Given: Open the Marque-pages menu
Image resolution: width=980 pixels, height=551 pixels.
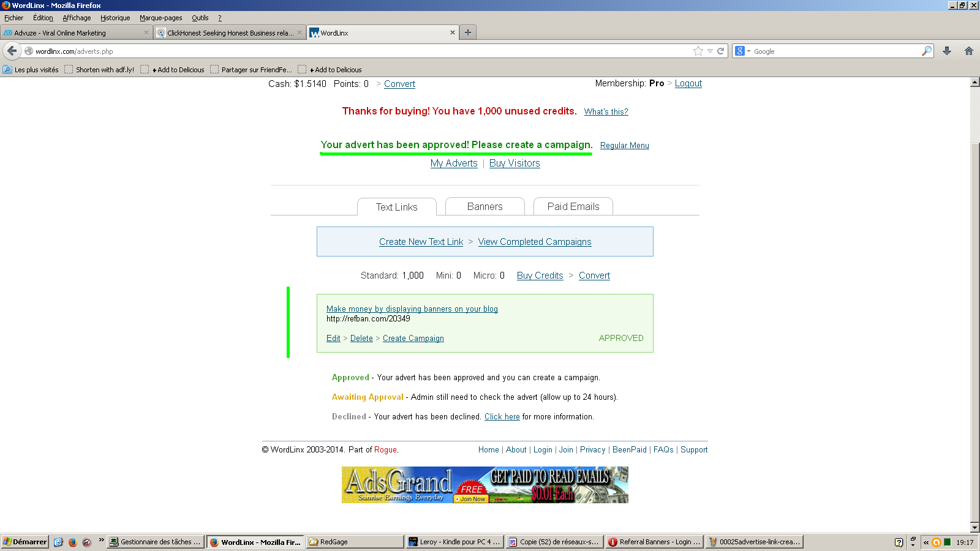Looking at the screenshot, I should (x=160, y=18).
